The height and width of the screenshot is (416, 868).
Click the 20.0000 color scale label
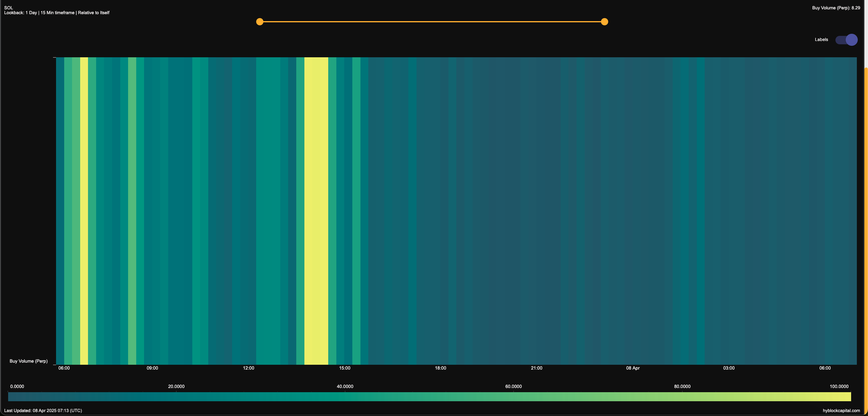click(176, 386)
